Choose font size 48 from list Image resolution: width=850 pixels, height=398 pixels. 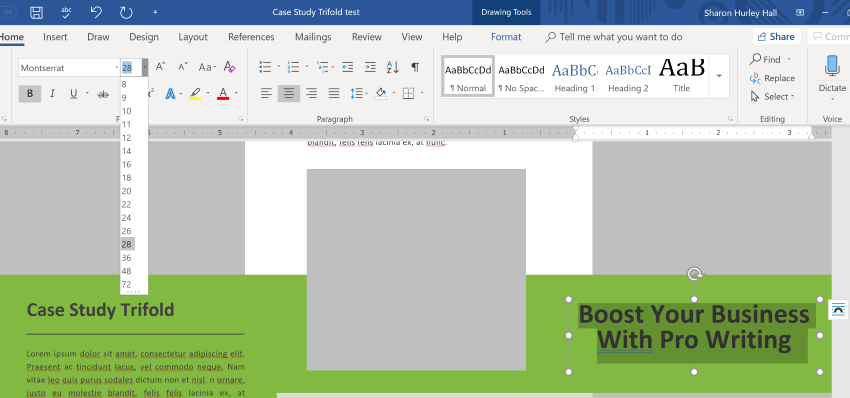126,271
